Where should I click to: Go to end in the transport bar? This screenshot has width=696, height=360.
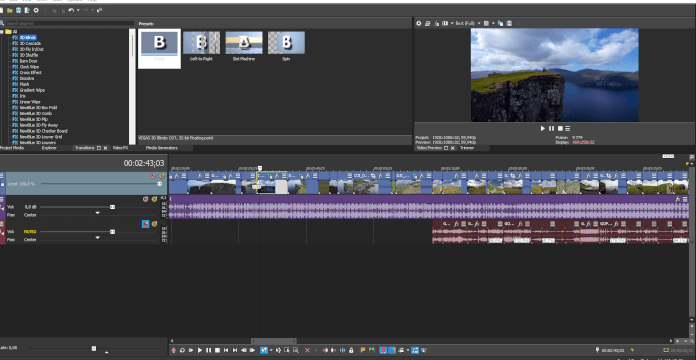[235, 350]
